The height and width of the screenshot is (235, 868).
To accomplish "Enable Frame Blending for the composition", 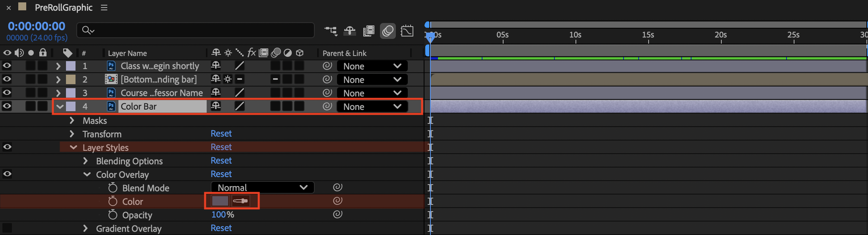I will tap(369, 31).
